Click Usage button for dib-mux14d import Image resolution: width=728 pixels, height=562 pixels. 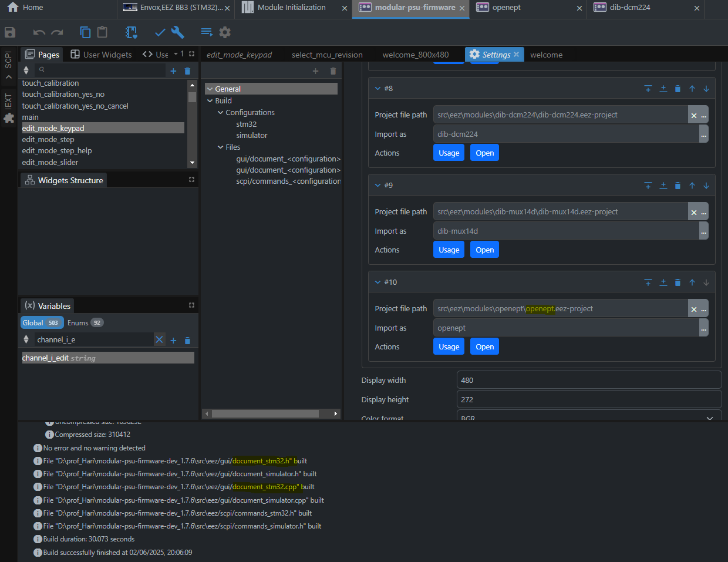tap(449, 250)
